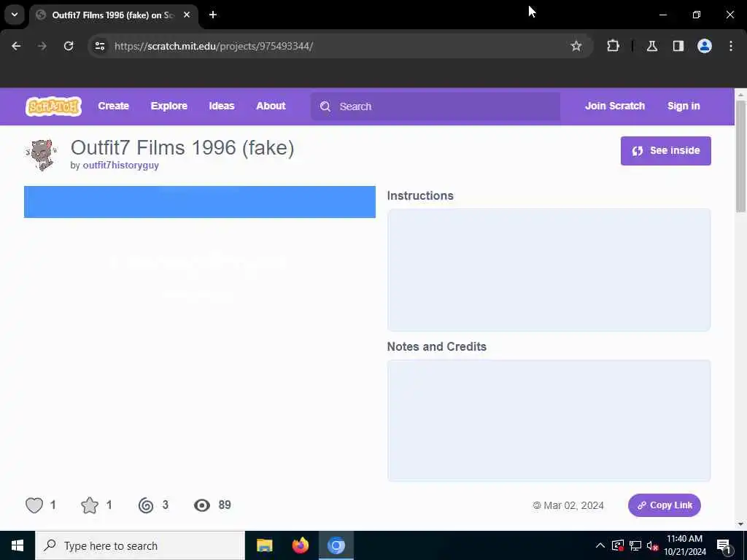Open a new browser tab

click(x=213, y=15)
